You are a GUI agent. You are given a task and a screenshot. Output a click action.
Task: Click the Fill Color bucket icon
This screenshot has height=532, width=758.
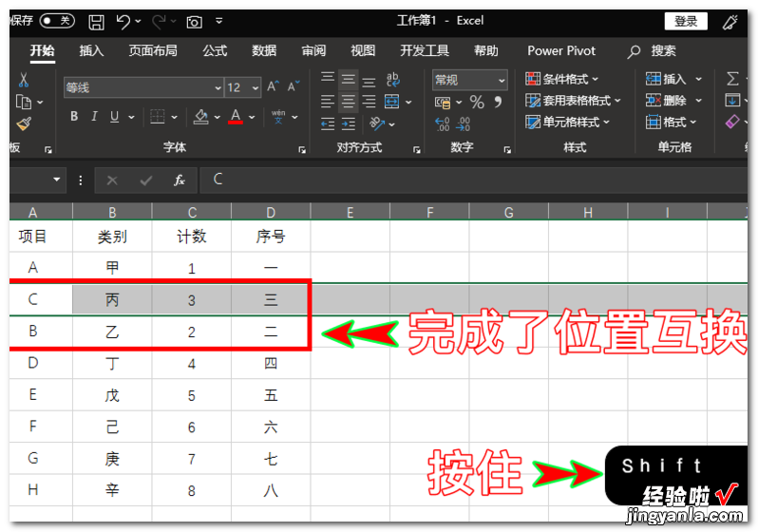(201, 117)
